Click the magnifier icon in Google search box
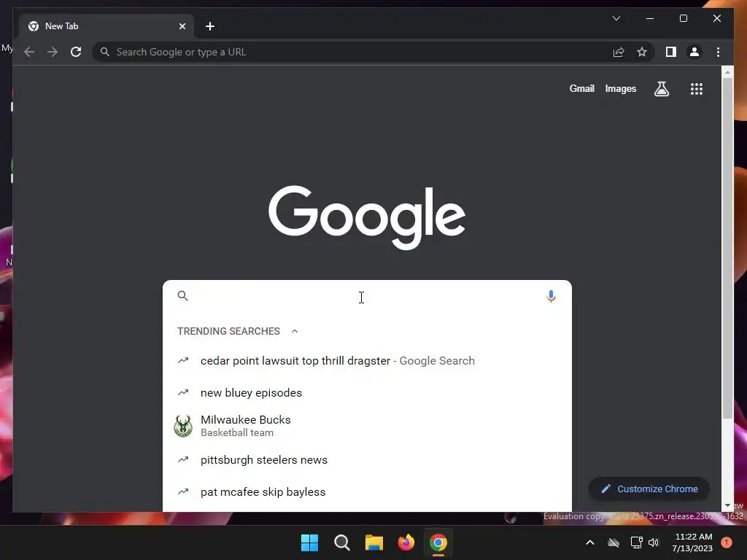Viewport: 747px width, 560px height. [183, 296]
